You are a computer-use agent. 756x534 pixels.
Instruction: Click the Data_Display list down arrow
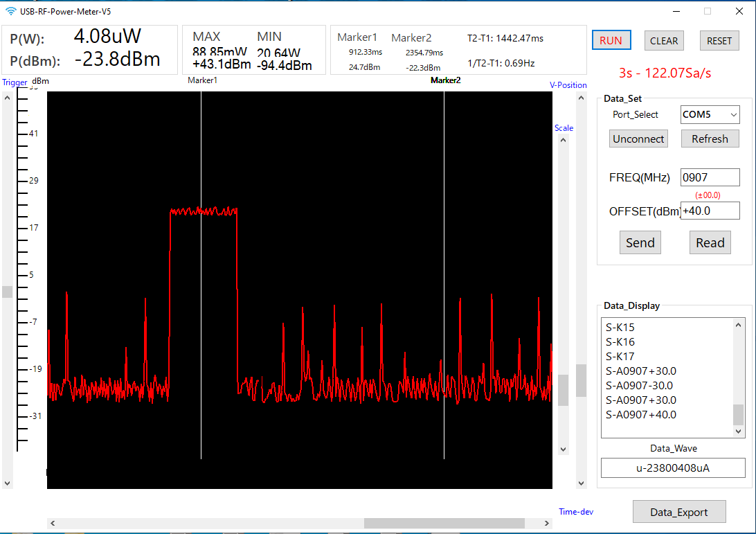(x=738, y=431)
